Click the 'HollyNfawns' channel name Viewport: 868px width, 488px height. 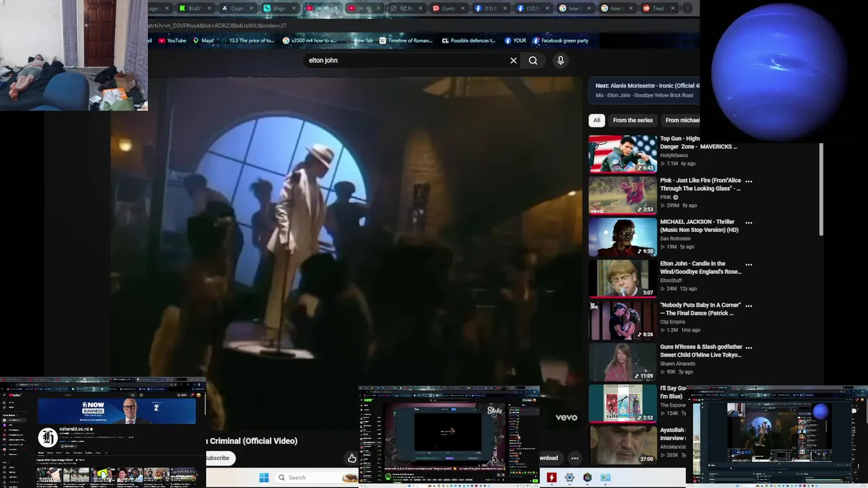click(674, 155)
